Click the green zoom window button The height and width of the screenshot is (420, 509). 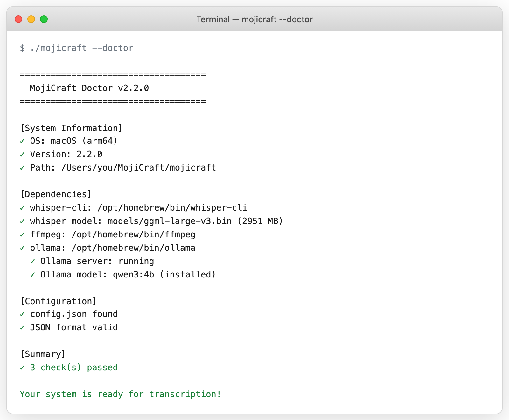point(44,19)
